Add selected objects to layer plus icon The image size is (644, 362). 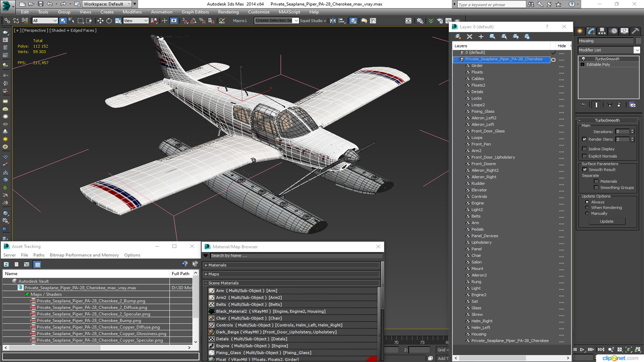[481, 37]
